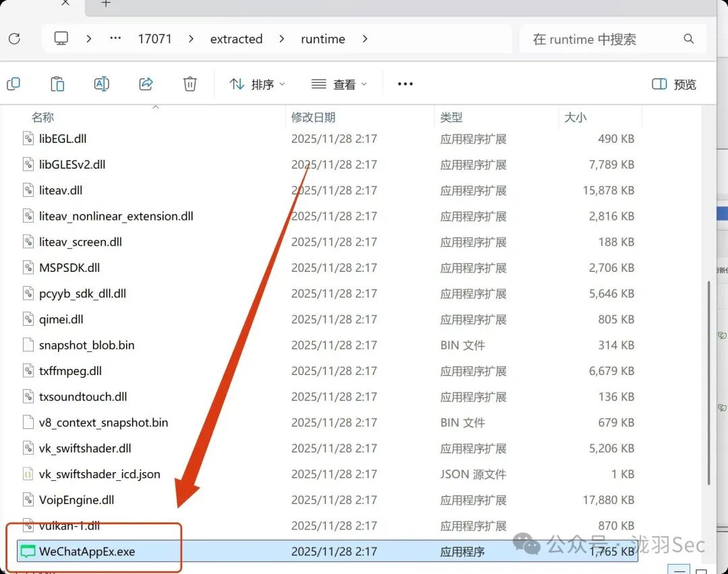Sort by the 修改日期 column header

(x=313, y=117)
